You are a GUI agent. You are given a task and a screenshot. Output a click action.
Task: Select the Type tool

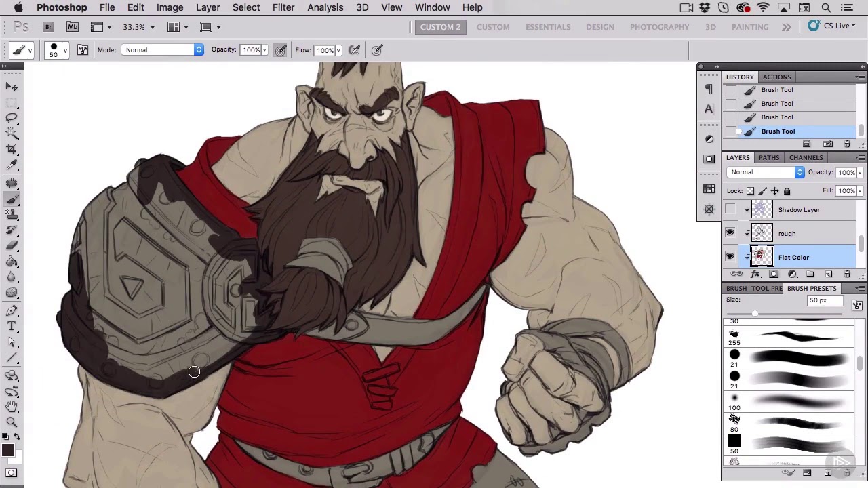(x=12, y=327)
